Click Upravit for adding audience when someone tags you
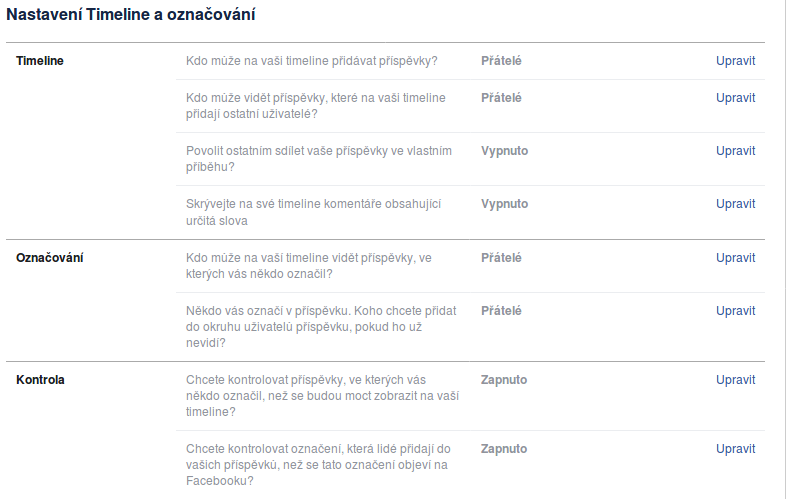The image size is (787, 499). 735,311
